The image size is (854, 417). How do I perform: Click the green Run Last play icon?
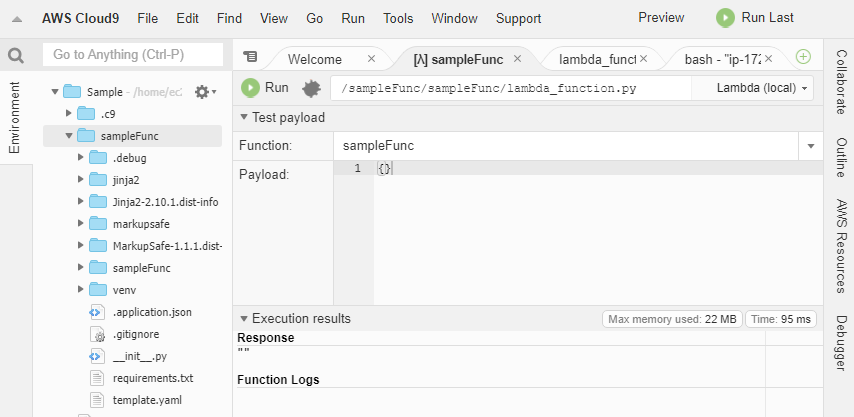(725, 18)
